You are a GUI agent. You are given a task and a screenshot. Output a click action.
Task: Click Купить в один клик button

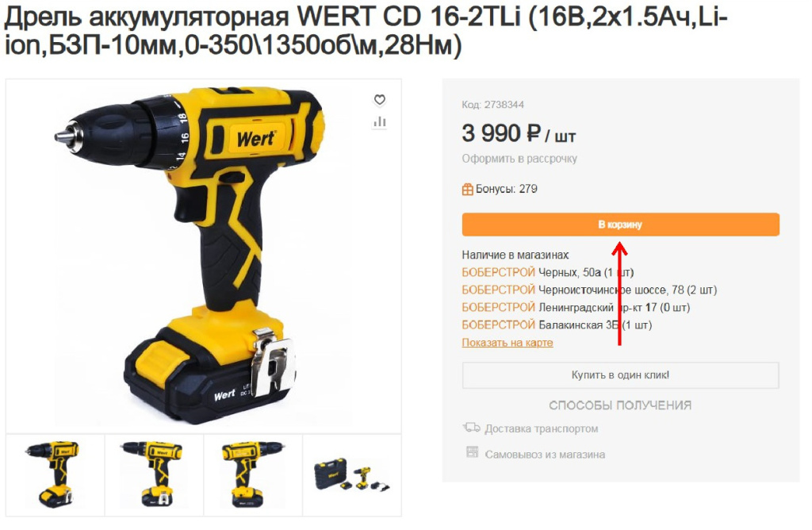[620, 375]
